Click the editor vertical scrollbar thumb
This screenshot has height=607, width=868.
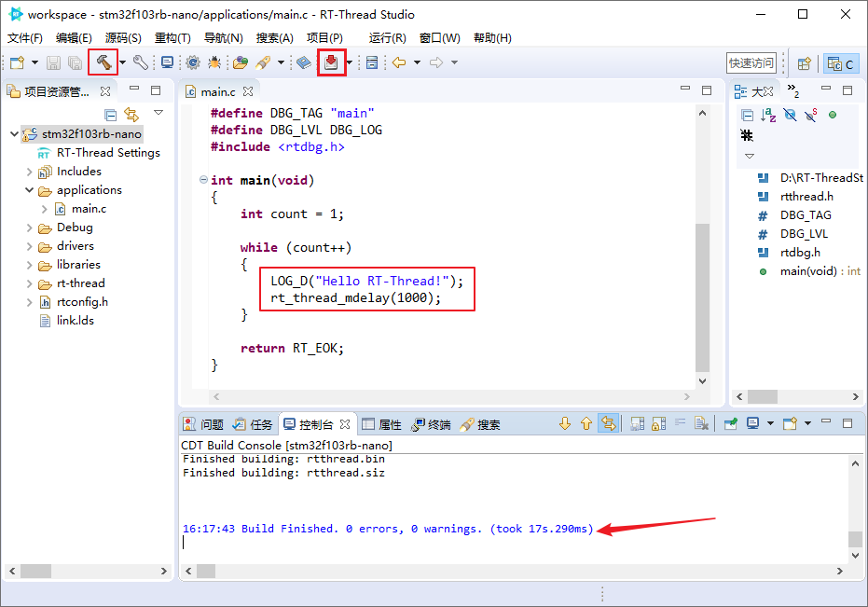(x=702, y=297)
